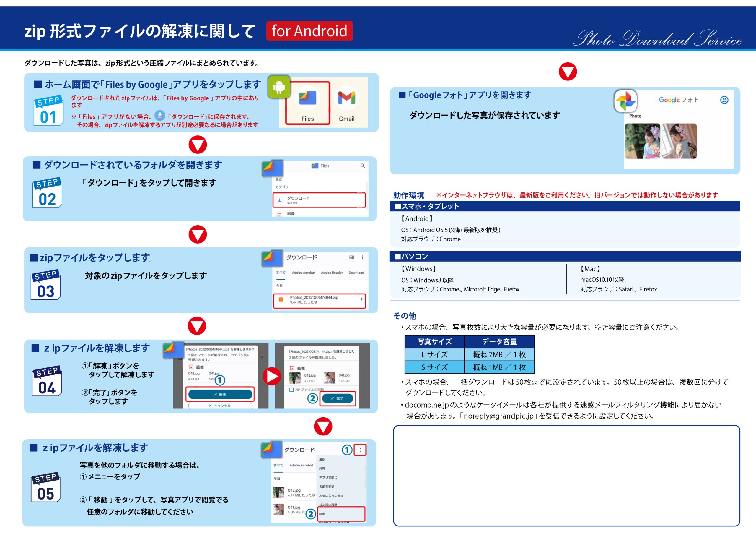Choose お気に入りに追加 menu entry
756x535 pixels.
pyautogui.click(x=331, y=495)
